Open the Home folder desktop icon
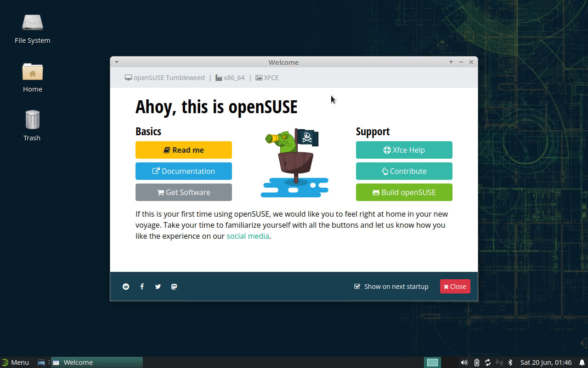Screen dimensions: 588x368 [32, 77]
